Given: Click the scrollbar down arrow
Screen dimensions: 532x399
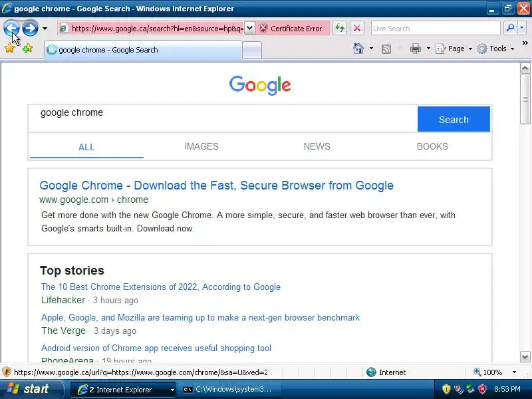Looking at the screenshot, I should coord(525,357).
